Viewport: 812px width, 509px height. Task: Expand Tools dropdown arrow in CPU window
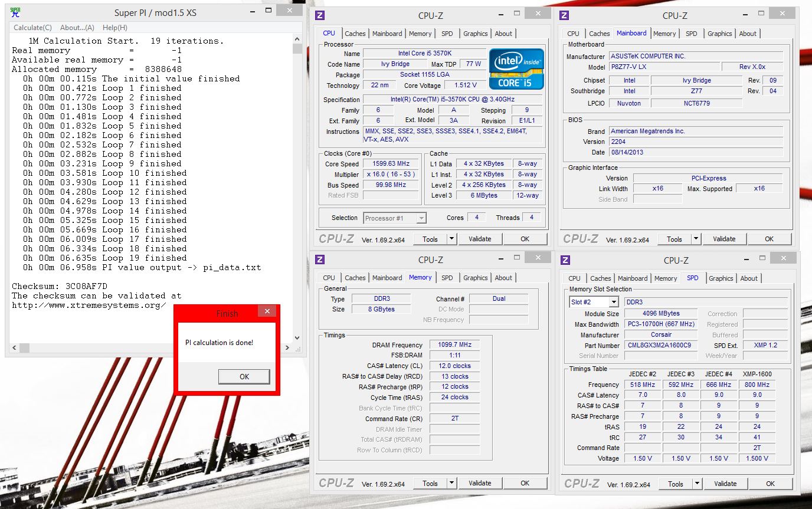[452, 239]
